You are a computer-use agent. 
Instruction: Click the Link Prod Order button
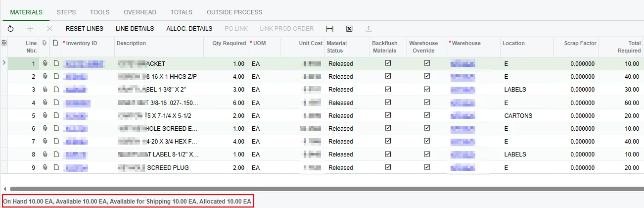[287, 29]
